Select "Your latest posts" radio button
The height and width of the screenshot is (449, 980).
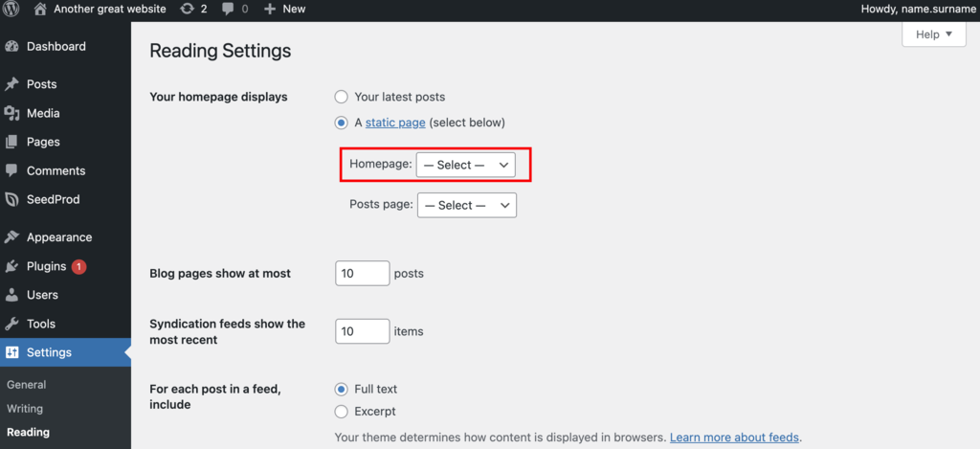click(x=342, y=97)
